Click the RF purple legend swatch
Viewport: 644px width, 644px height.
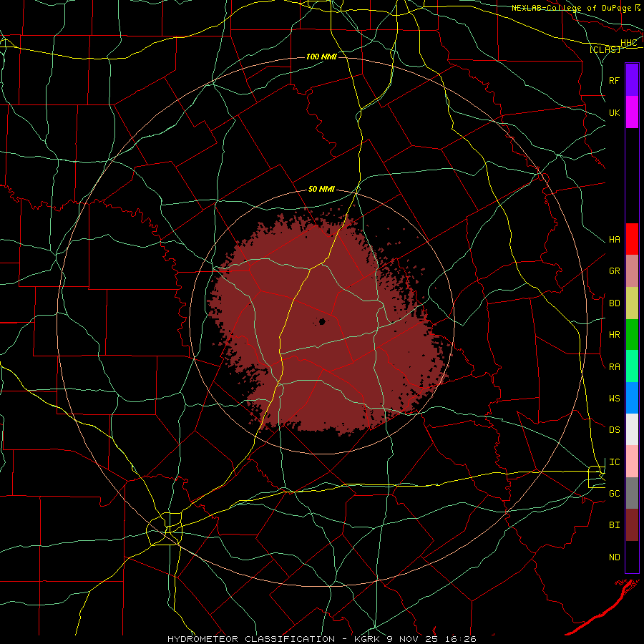coord(632,80)
